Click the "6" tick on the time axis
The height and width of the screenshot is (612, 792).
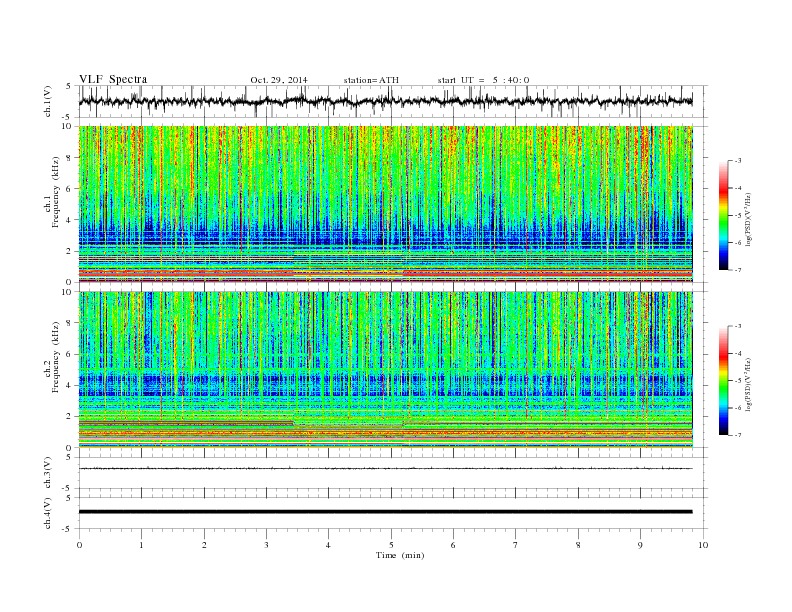(453, 545)
